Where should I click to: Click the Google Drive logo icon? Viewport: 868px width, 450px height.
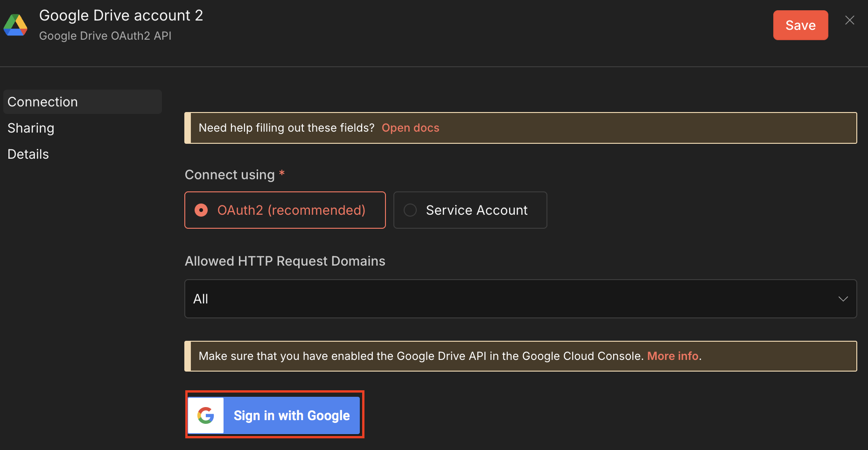[15, 25]
